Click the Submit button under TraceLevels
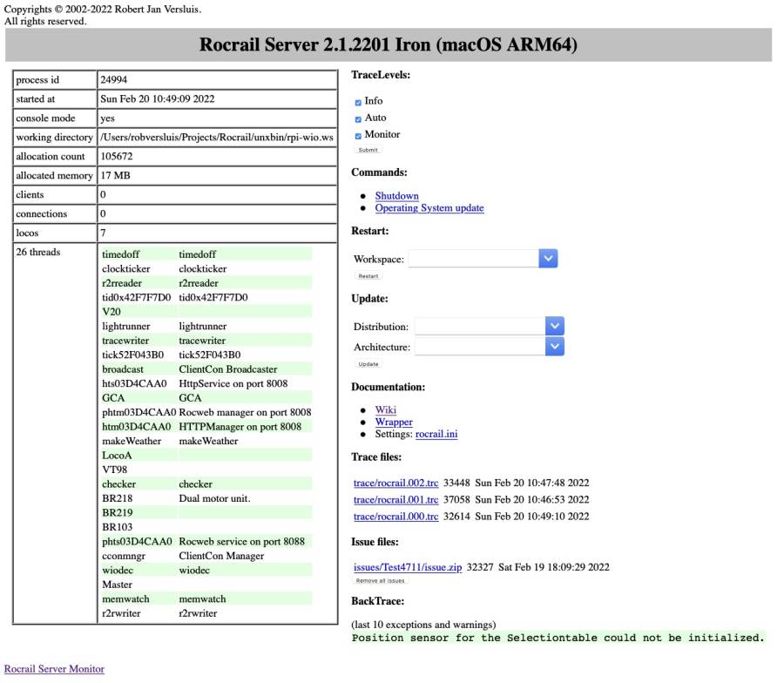 click(x=368, y=150)
